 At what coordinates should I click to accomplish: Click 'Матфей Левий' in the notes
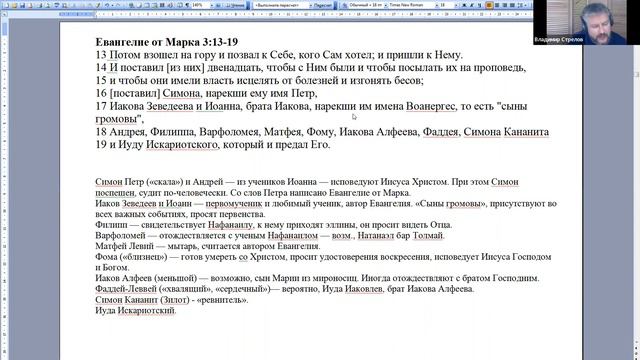pyautogui.click(x=124, y=246)
